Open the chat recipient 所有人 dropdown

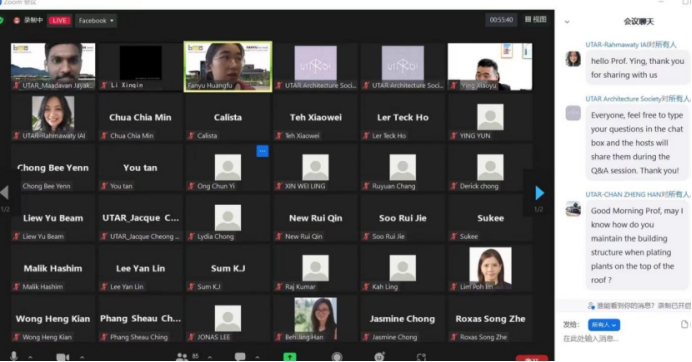(x=603, y=325)
